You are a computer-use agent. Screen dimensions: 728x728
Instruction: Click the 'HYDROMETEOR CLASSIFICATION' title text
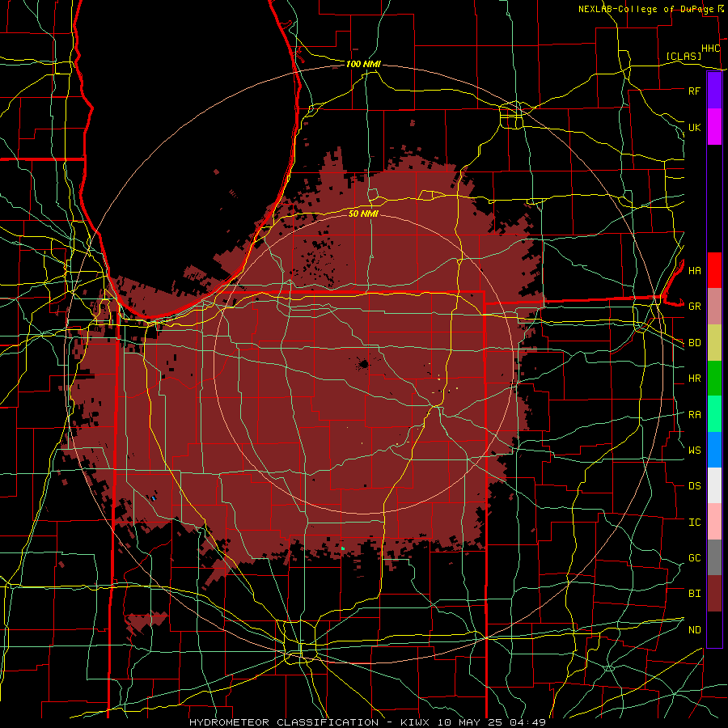tap(284, 722)
